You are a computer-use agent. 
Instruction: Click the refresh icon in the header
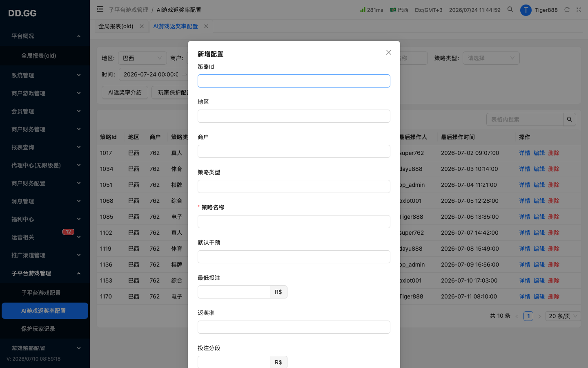click(x=567, y=10)
